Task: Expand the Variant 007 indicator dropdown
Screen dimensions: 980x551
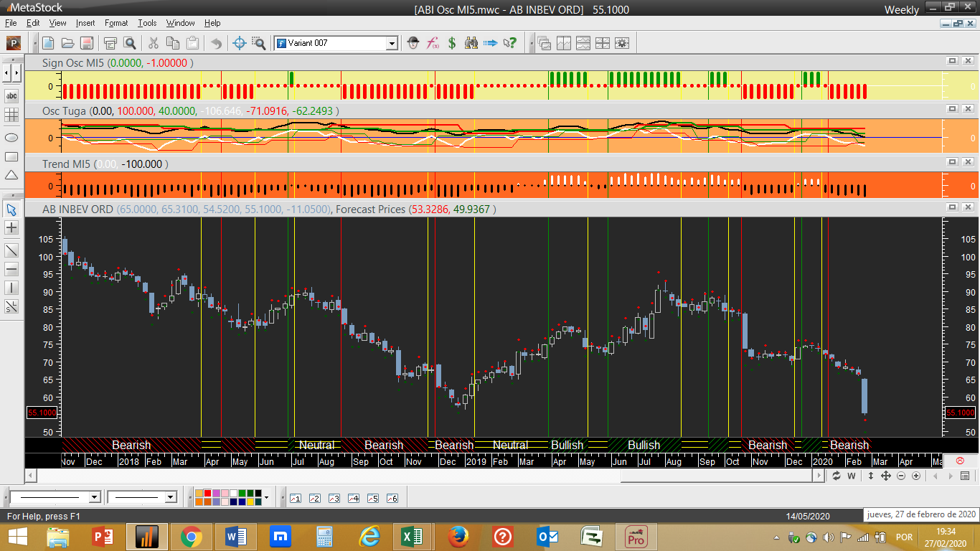Action: pyautogui.click(x=392, y=43)
